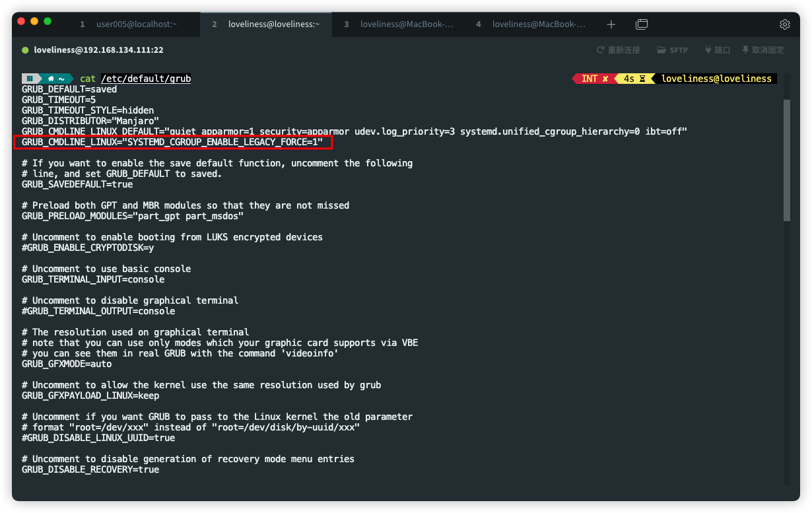Click the 取消固定 unpin button
This screenshot has width=812, height=513.
(763, 50)
